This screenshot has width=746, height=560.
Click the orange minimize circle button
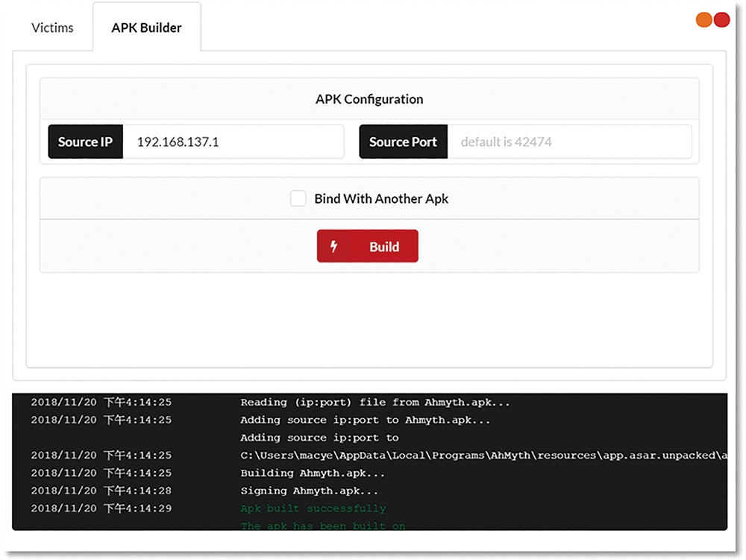point(703,19)
